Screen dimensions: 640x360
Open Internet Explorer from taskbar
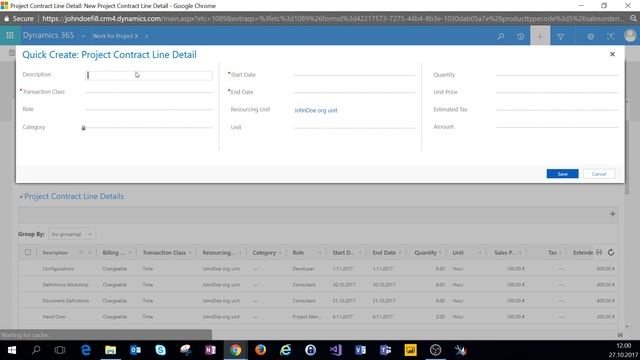click(286, 350)
